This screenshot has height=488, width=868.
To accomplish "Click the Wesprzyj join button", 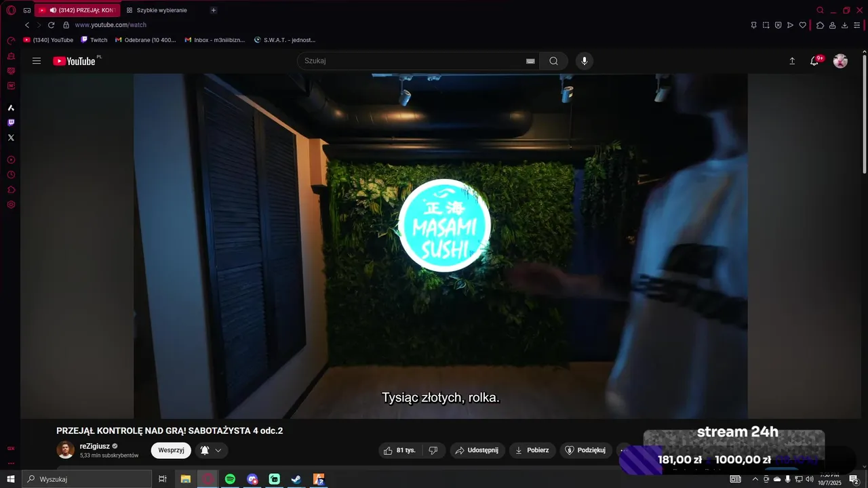I will click(x=171, y=450).
